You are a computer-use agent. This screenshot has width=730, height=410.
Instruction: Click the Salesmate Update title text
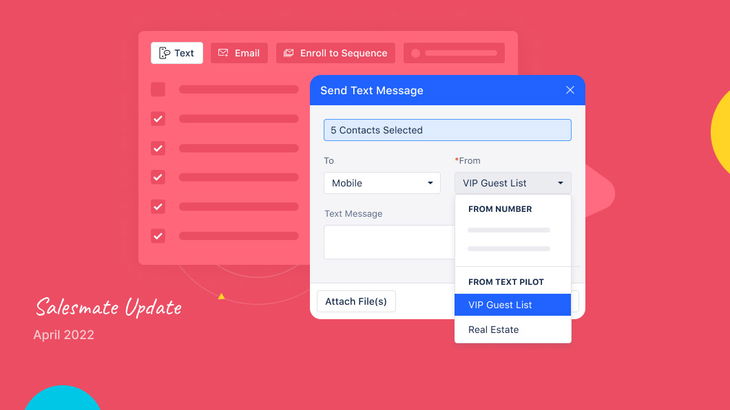point(108,308)
